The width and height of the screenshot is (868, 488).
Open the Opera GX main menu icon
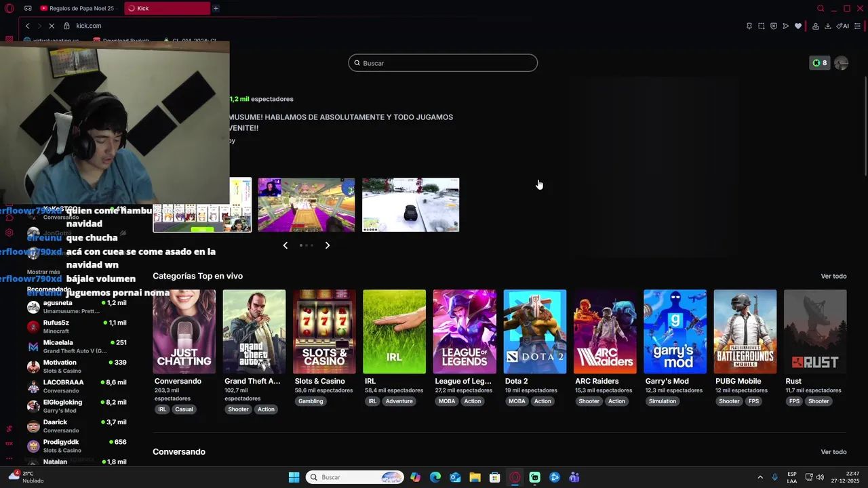pyautogui.click(x=9, y=8)
